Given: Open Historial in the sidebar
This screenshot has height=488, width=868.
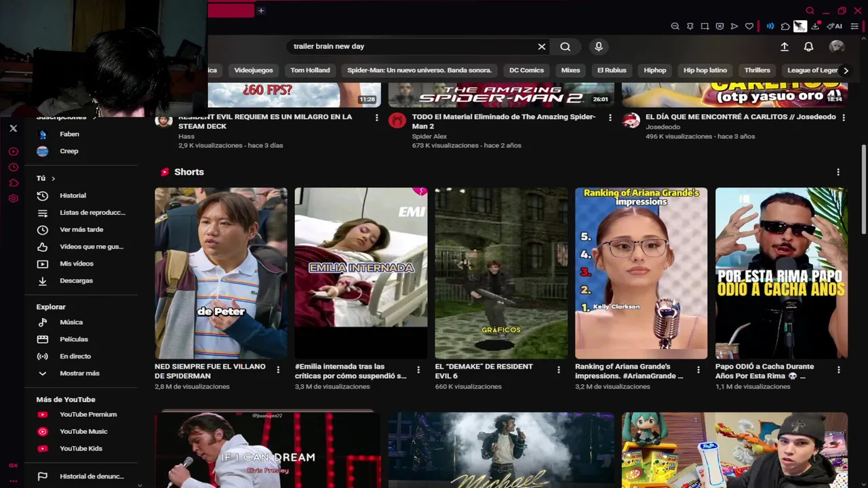Looking at the screenshot, I should [x=73, y=196].
